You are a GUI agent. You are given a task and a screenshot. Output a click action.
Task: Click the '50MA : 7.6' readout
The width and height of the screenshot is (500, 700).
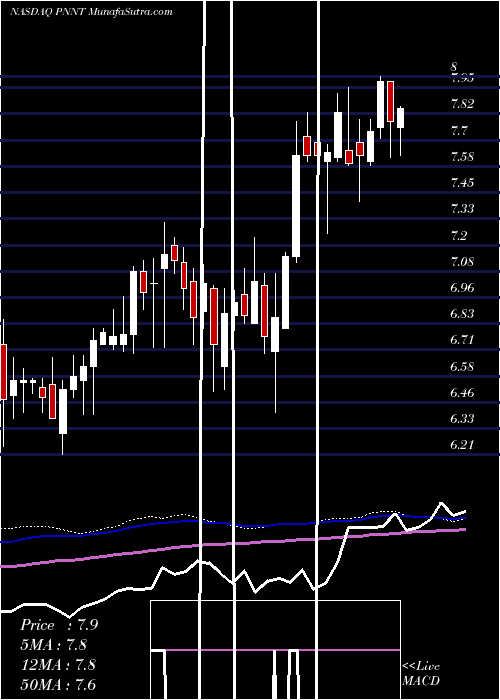58,684
